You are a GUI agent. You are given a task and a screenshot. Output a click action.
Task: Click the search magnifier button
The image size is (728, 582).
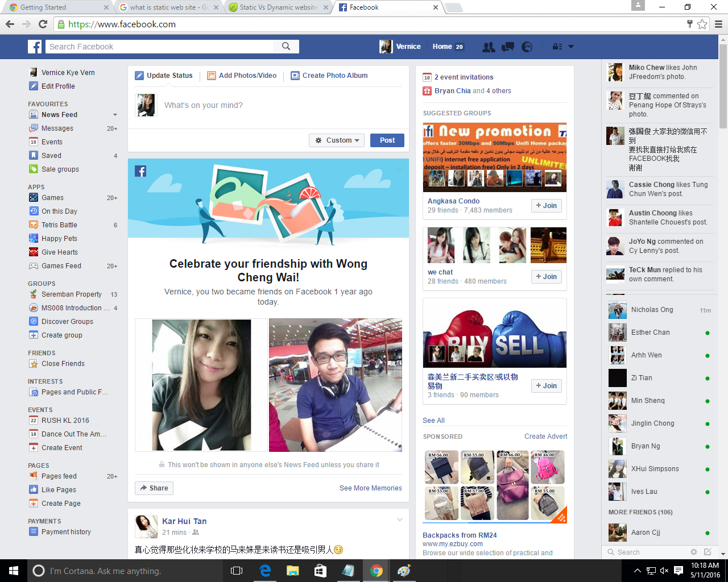point(286,47)
